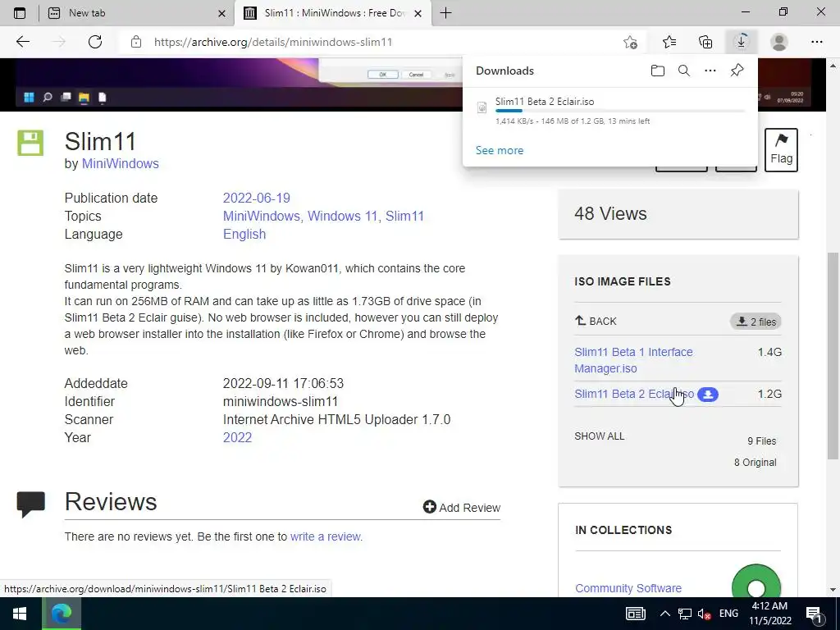Click the 9 Files text
Viewport: 840px width, 630px height.
tap(762, 441)
